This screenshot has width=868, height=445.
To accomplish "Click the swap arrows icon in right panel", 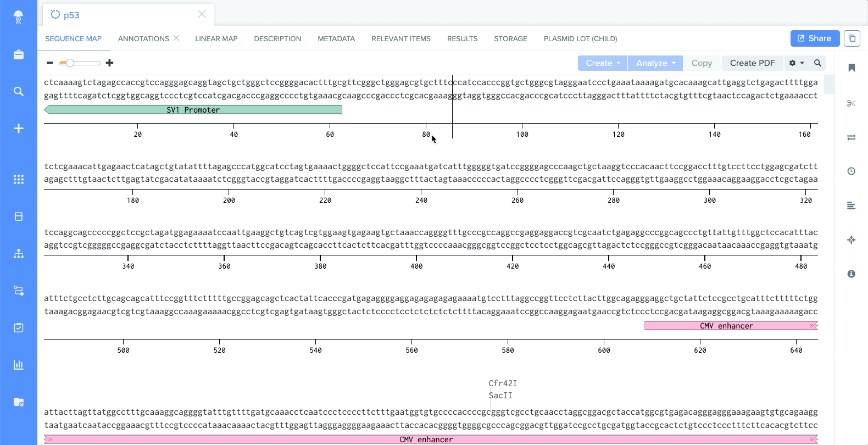I will [852, 137].
